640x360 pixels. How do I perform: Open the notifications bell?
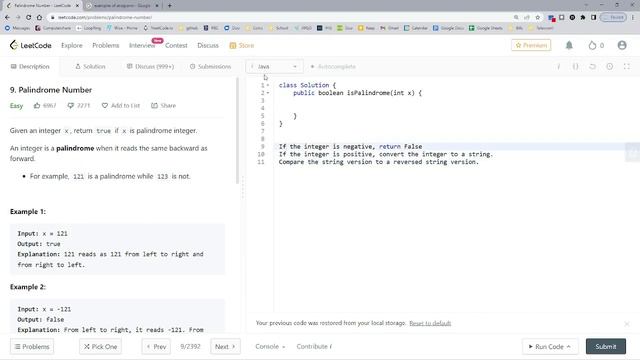pos(569,45)
